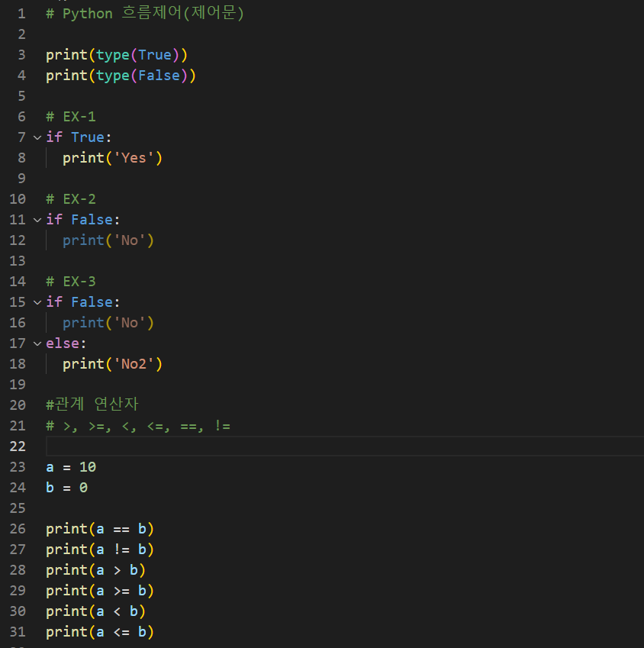Collapse the 'if True:' block fold arrow

tap(37, 137)
